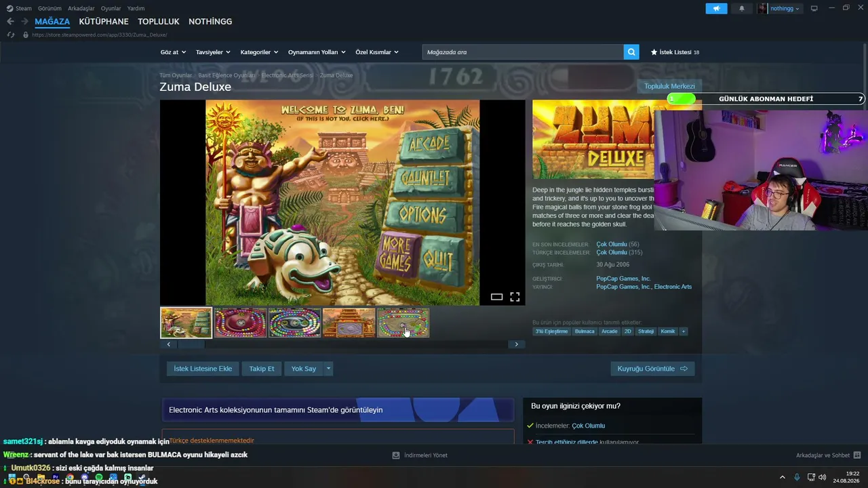This screenshot has height=488, width=868.
Task: Switch to the KÜTÜPHANE tab
Action: tap(104, 22)
